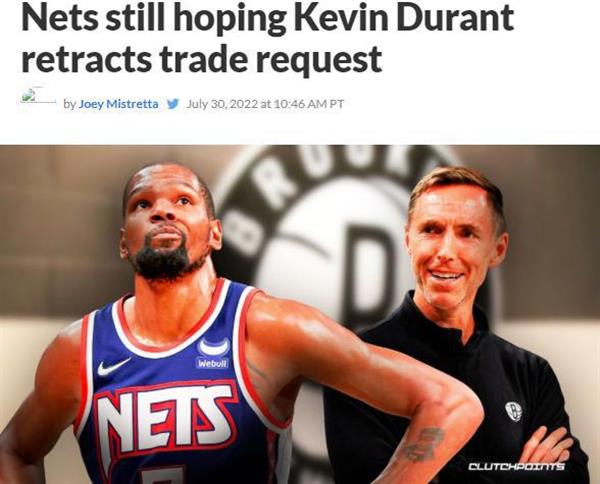Click the Twitter bird icon beside author name
Screen dimensions: 600x484
click(x=173, y=104)
